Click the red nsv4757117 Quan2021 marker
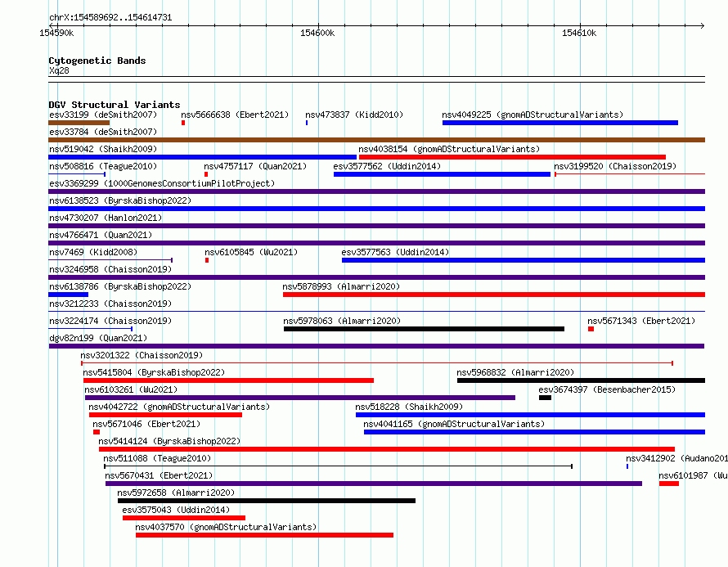The image size is (728, 567). pos(206,174)
